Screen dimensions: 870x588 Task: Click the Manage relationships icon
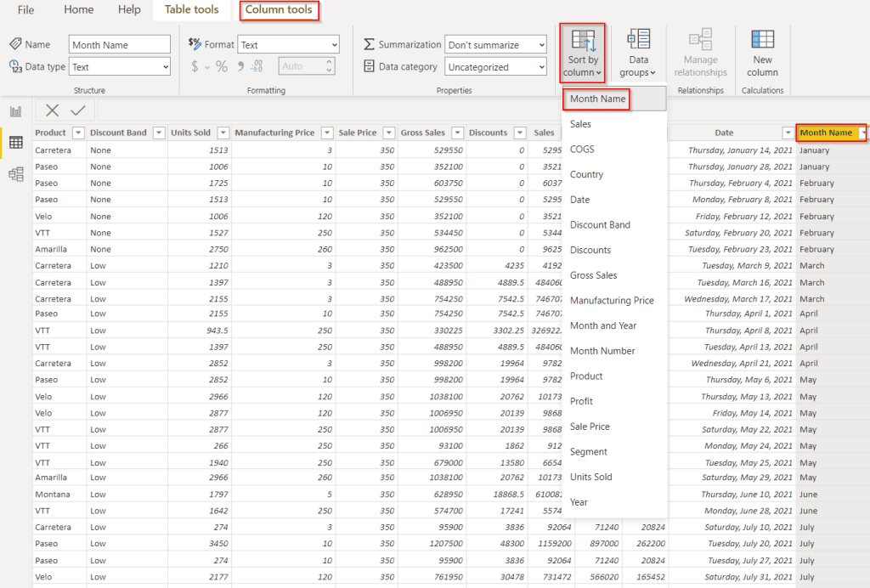(700, 54)
